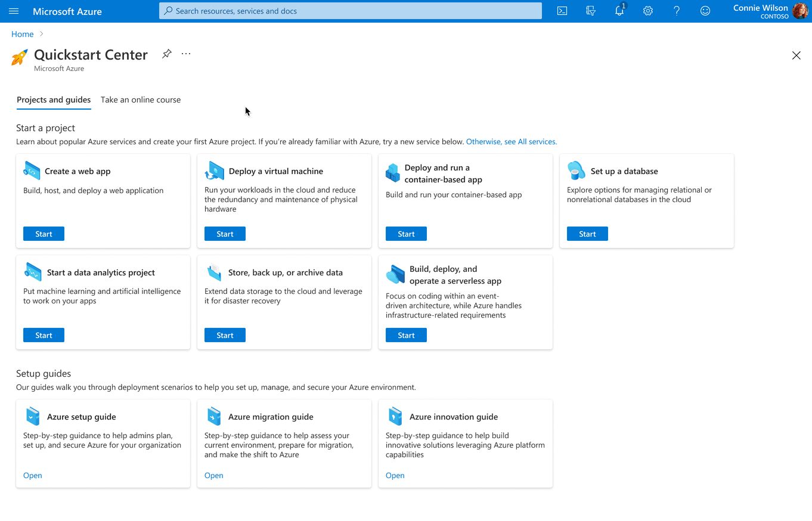Open the notifications bell

coord(619,11)
